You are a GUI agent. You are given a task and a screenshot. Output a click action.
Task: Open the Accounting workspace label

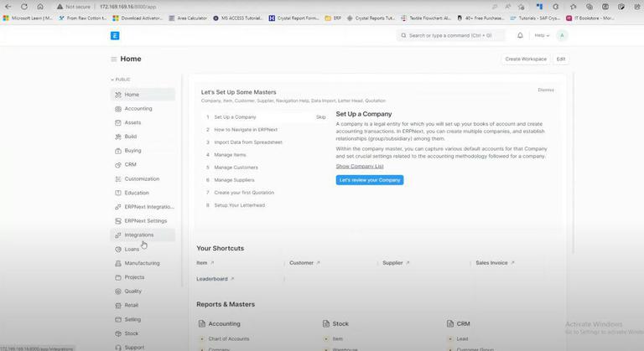(x=138, y=109)
